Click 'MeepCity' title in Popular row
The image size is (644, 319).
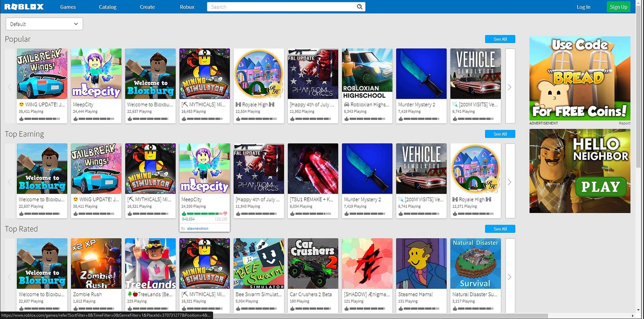[x=83, y=105]
